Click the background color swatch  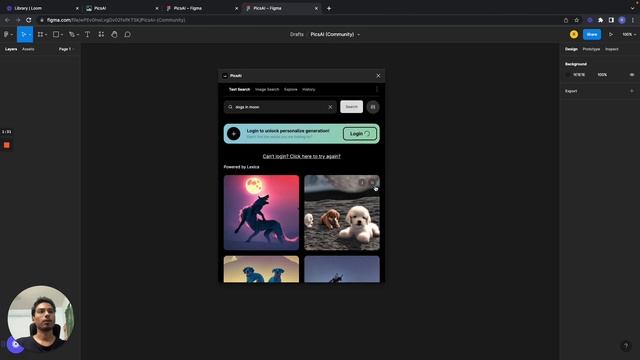tap(568, 75)
